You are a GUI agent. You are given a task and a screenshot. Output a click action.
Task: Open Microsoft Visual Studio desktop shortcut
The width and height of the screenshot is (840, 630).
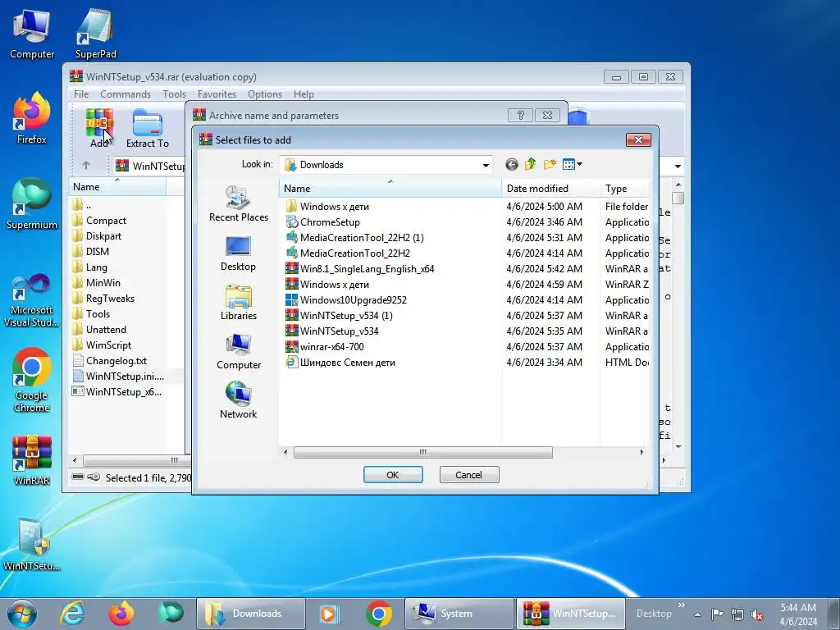pos(32,300)
